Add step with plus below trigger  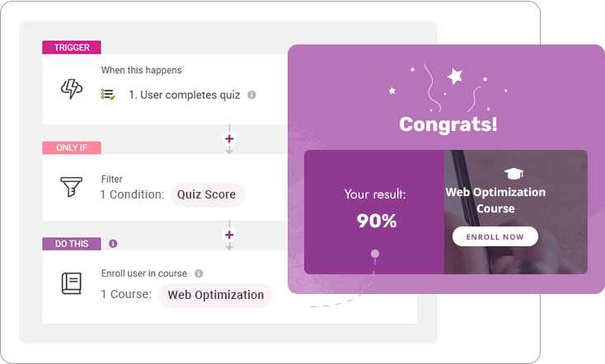point(229,139)
